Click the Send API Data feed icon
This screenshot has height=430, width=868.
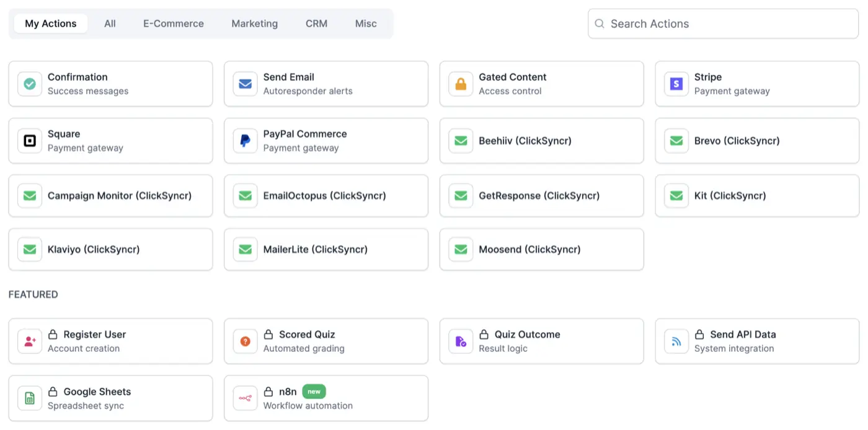coord(676,341)
